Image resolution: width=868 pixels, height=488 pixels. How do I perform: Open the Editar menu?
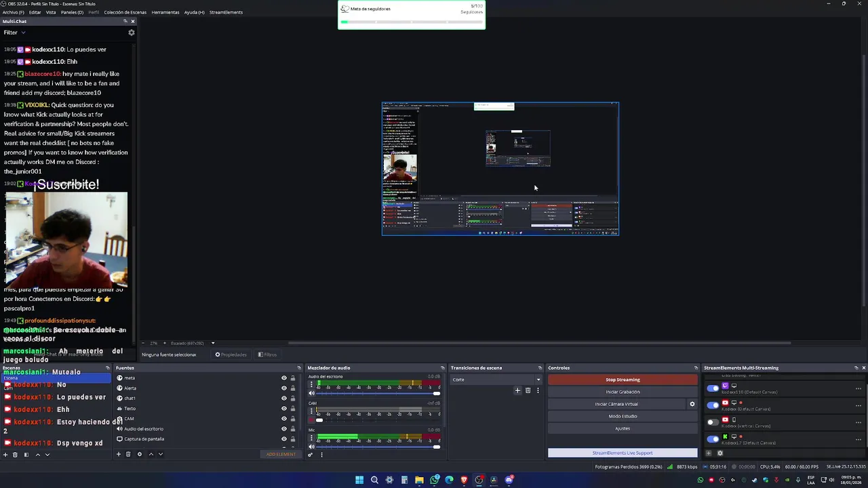click(x=35, y=12)
